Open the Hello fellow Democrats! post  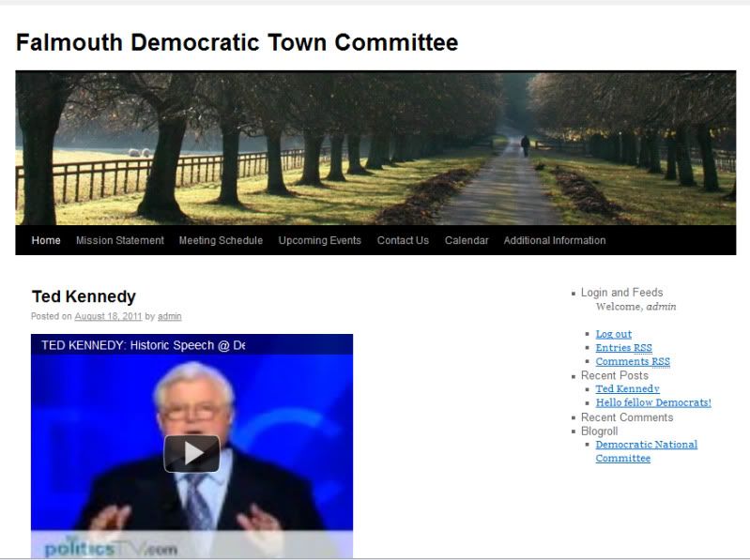[x=652, y=403]
